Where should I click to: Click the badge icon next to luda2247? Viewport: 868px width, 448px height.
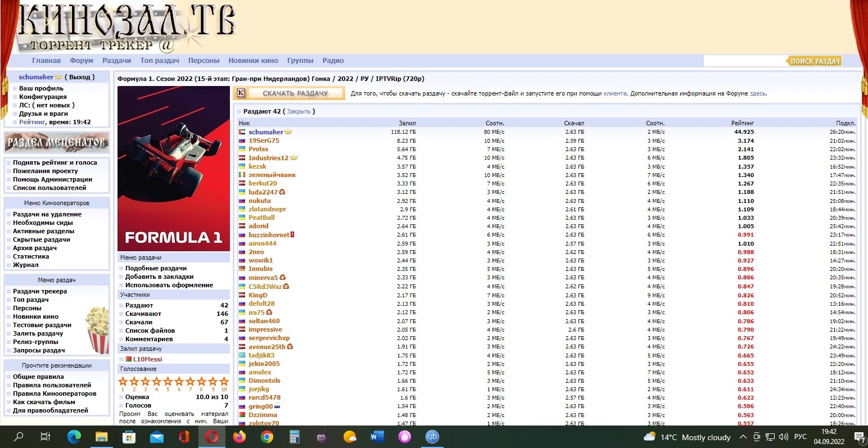282,192
